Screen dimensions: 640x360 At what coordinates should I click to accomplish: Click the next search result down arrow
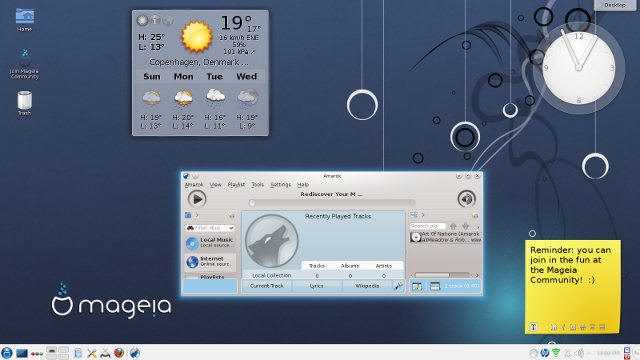point(465,226)
